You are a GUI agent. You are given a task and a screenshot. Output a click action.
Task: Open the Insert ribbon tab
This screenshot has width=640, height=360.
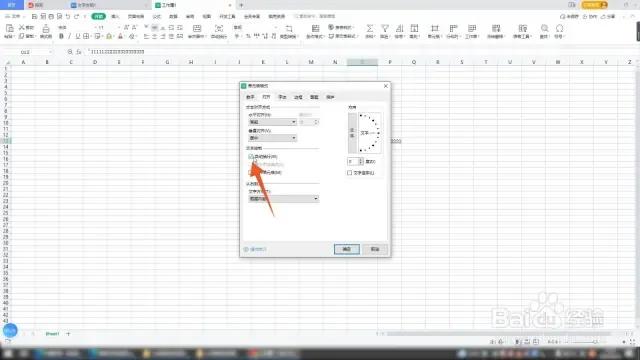pos(115,16)
